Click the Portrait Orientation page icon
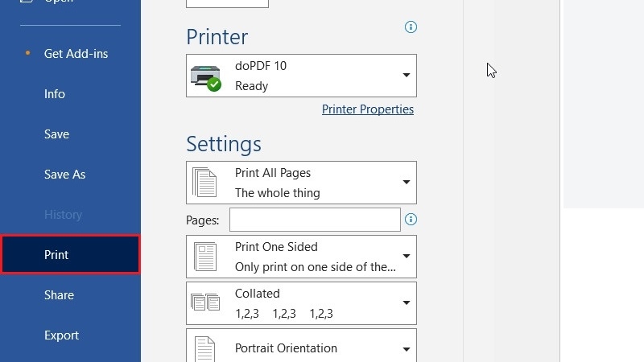The height and width of the screenshot is (362, 644). coord(204,349)
